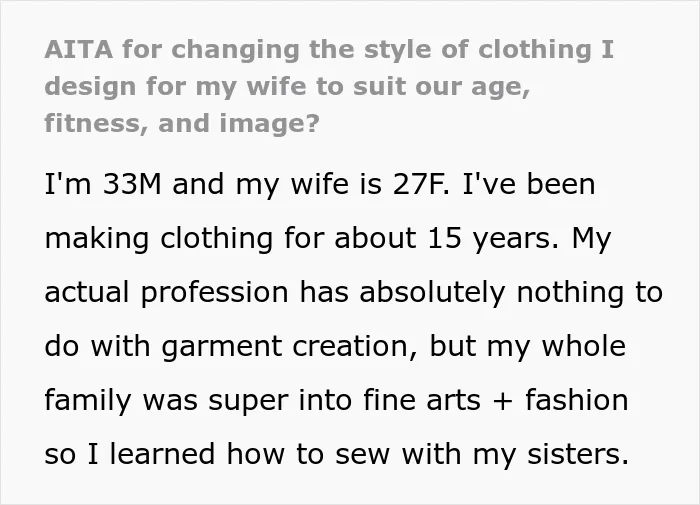Click the phrase "fine arts"
Viewport: 700px width, 505px height.
(421, 400)
